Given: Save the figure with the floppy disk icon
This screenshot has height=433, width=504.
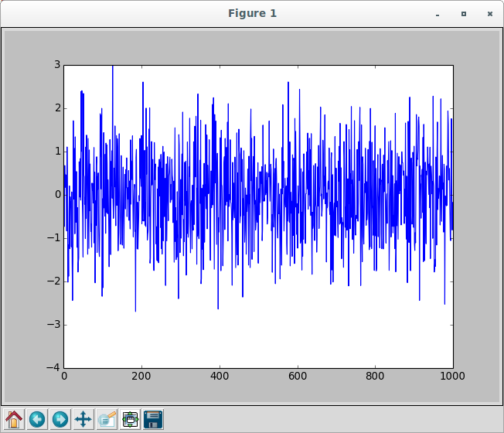Looking at the screenshot, I should coord(153,419).
